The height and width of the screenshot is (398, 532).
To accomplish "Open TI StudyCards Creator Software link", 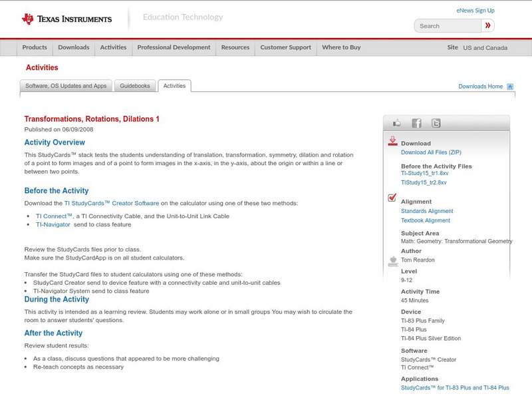I will (x=112, y=203).
